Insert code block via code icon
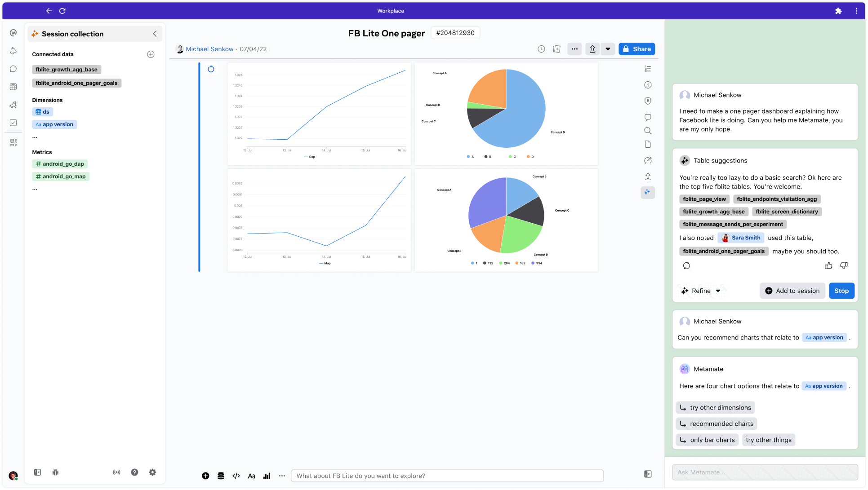This screenshot has width=868, height=490. [236, 476]
